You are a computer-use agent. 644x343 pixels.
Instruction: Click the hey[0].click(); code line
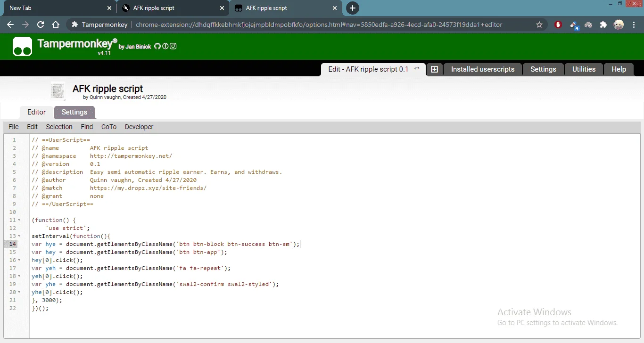57,260
